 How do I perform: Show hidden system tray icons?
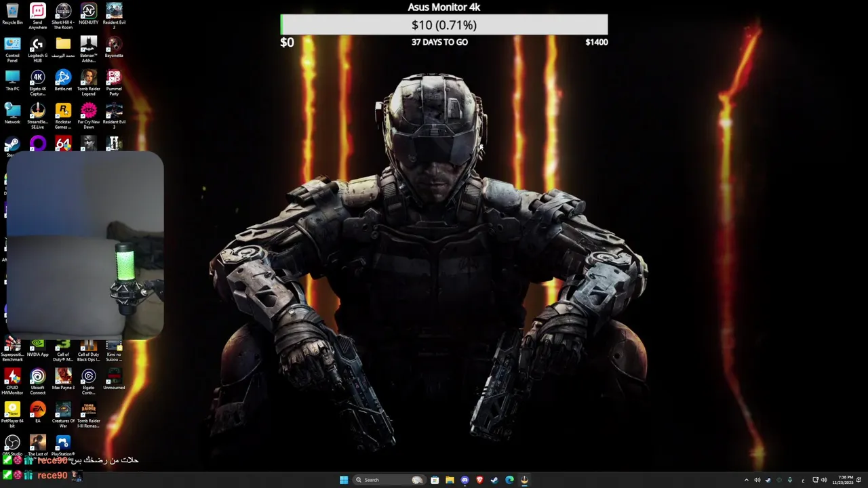747,480
